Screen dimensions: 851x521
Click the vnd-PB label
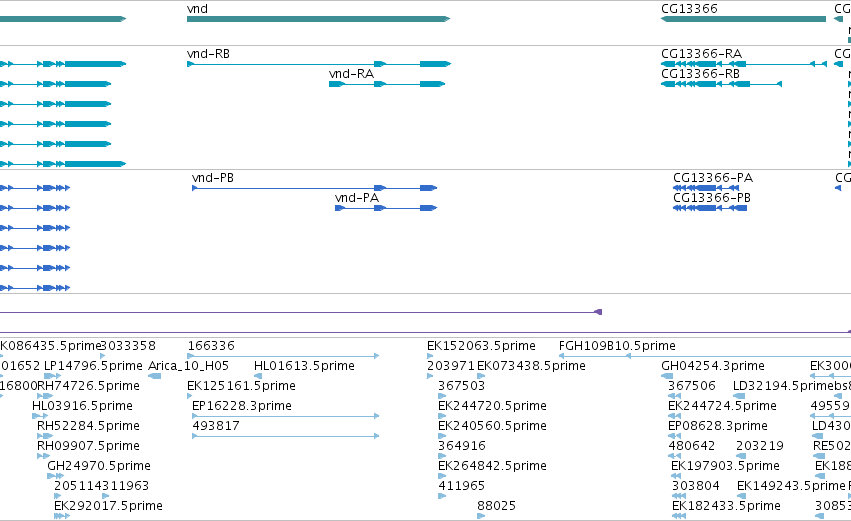tap(213, 178)
